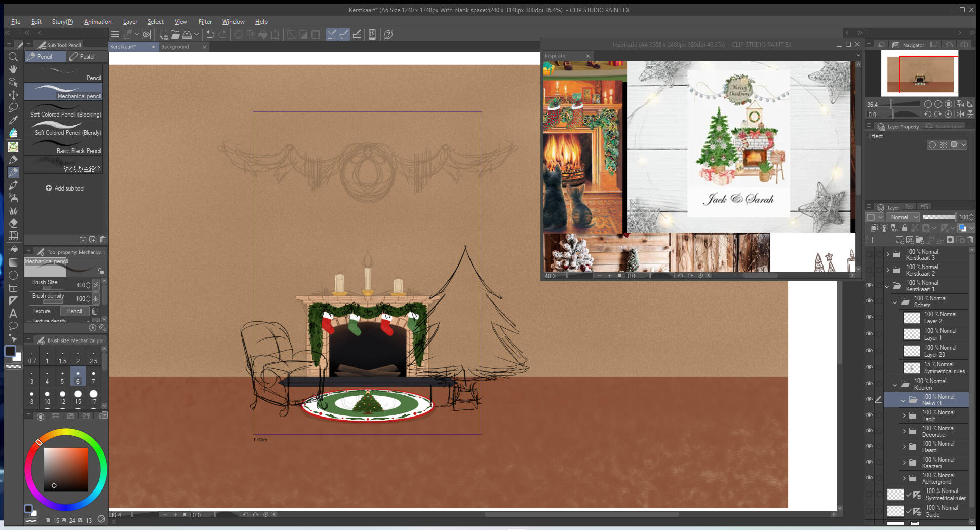Image resolution: width=980 pixels, height=530 pixels.
Task: Select the Hand move tool
Action: pos(13,69)
